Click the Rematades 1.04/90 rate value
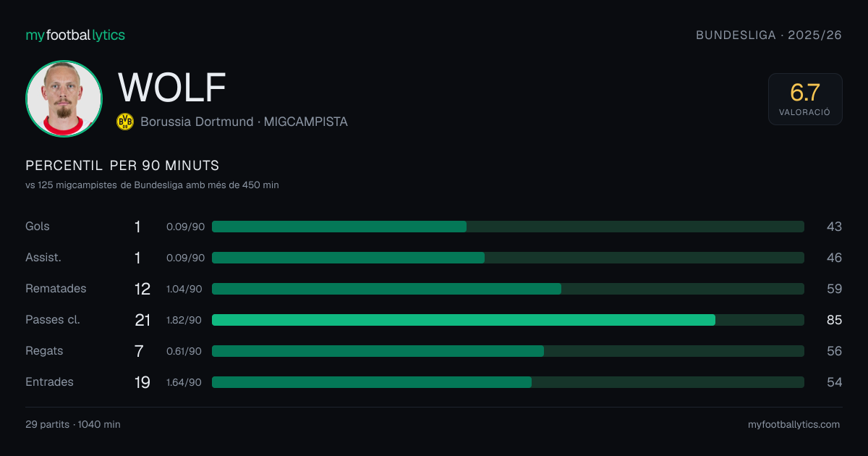The image size is (868, 456). coord(184,289)
